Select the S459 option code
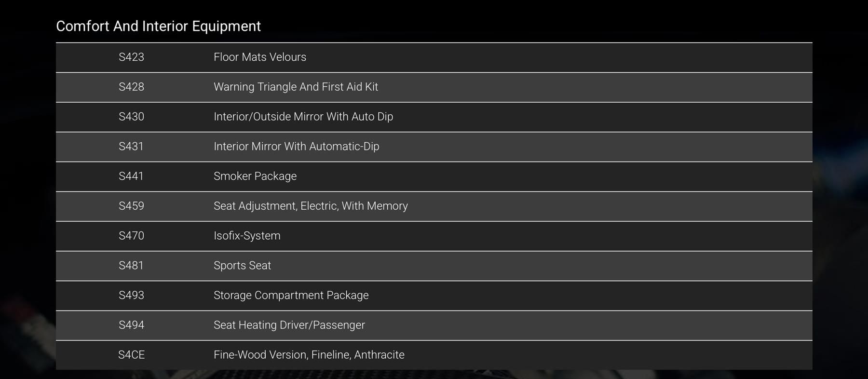This screenshot has height=379, width=868. [131, 206]
